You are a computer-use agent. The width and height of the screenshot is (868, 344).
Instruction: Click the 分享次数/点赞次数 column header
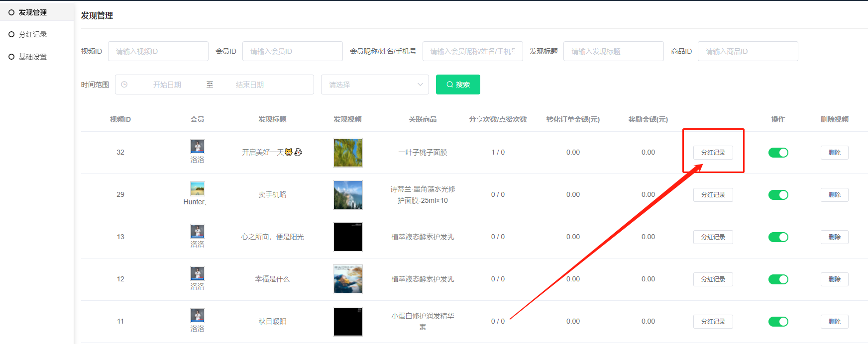[x=498, y=119]
